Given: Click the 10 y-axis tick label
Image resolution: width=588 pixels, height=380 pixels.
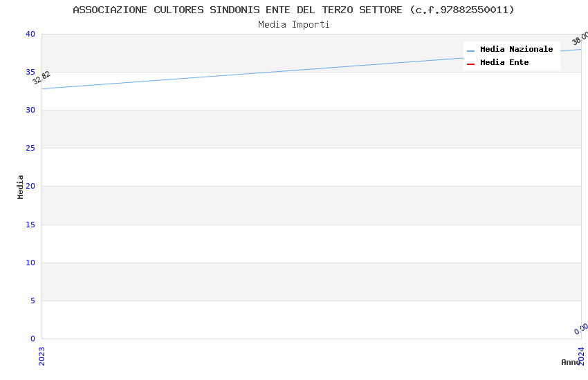Looking at the screenshot, I should (30, 263).
